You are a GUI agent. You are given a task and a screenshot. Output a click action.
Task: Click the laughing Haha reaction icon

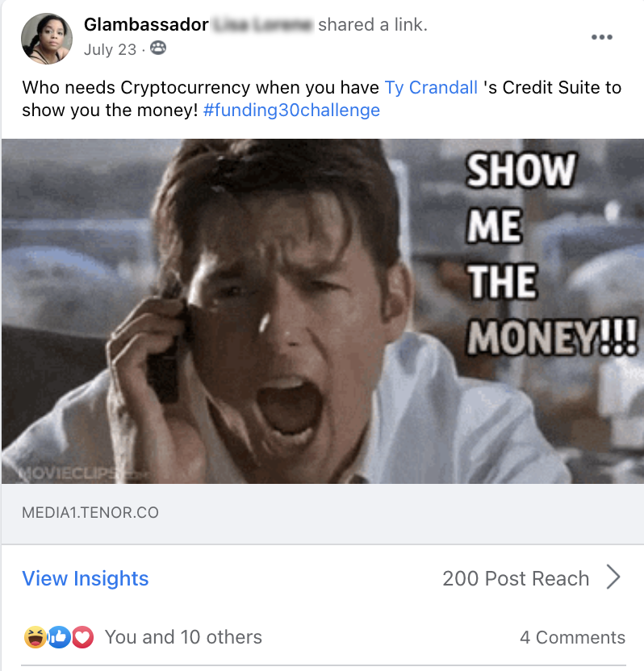pyautogui.click(x=36, y=637)
